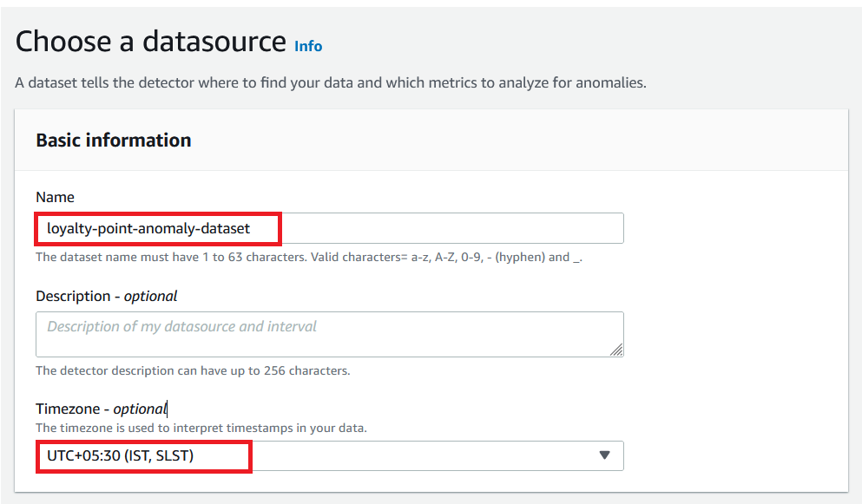The width and height of the screenshot is (862, 504).
Task: Click the word 'optional' in Timezone label
Action: [x=139, y=409]
